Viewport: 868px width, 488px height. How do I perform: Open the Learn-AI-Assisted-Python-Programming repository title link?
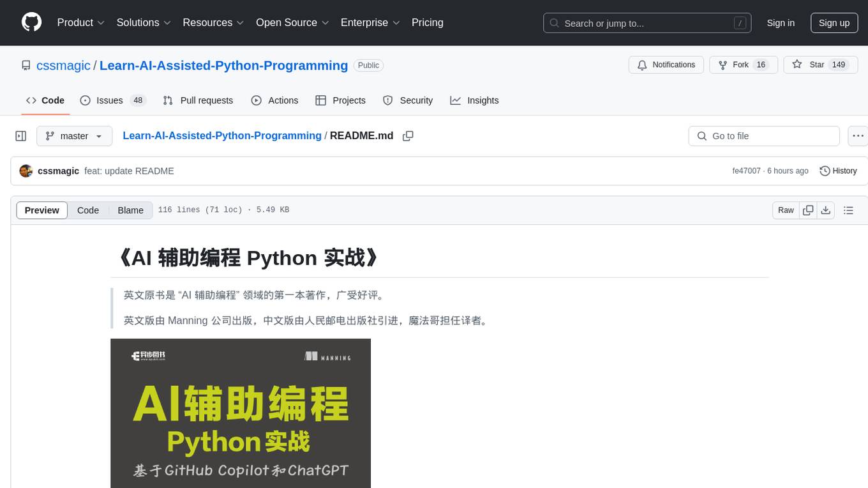pyautogui.click(x=224, y=65)
